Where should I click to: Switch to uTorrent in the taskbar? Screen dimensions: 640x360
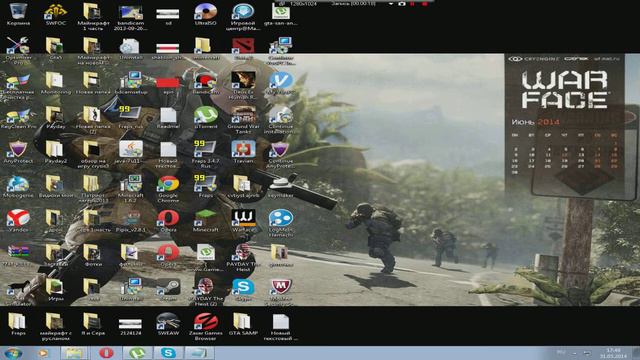[138, 353]
